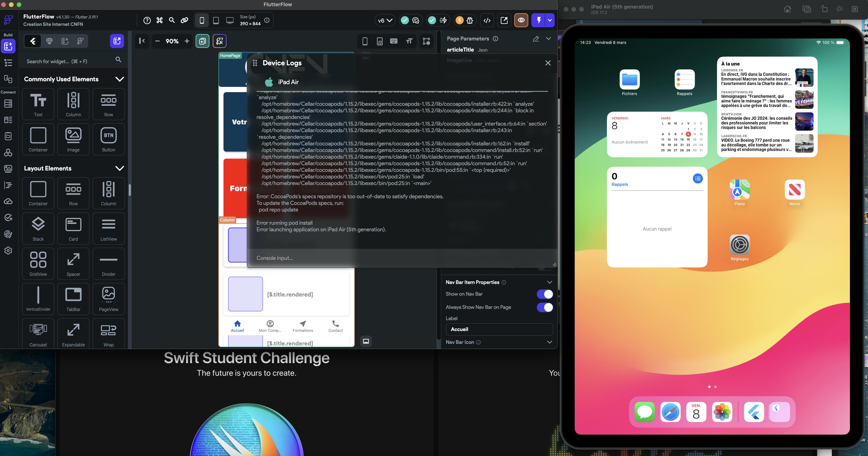
Task: Click the debug bug icon in toolbar
Action: pos(470,21)
